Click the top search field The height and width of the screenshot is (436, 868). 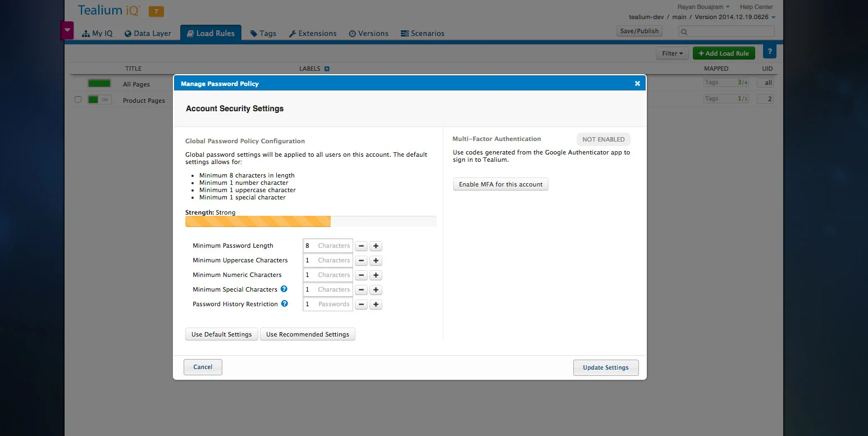pos(727,31)
